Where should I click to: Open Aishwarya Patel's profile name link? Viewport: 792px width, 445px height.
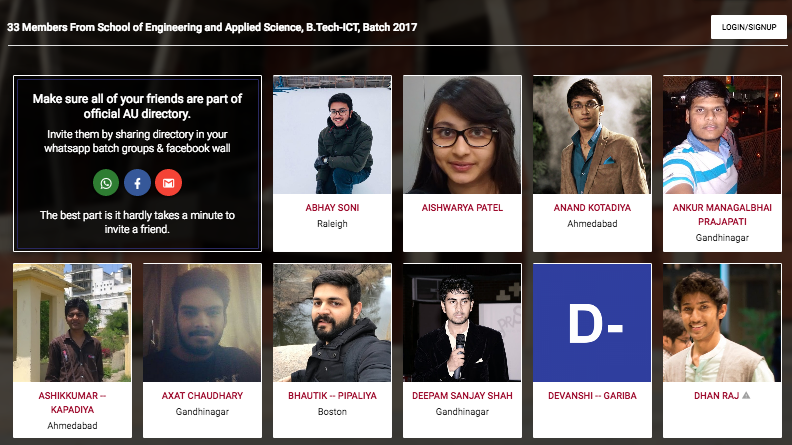[462, 208]
